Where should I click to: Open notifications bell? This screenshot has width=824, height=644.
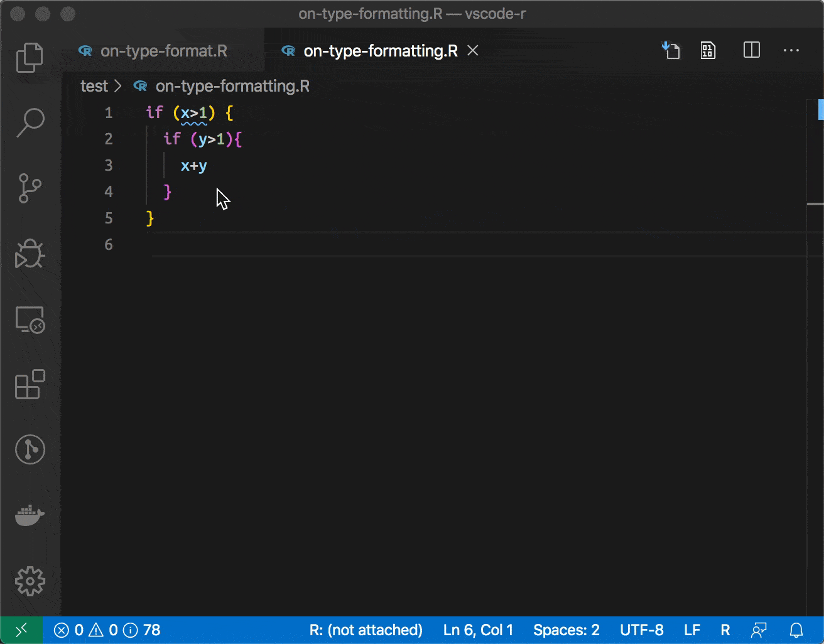pyautogui.click(x=796, y=630)
